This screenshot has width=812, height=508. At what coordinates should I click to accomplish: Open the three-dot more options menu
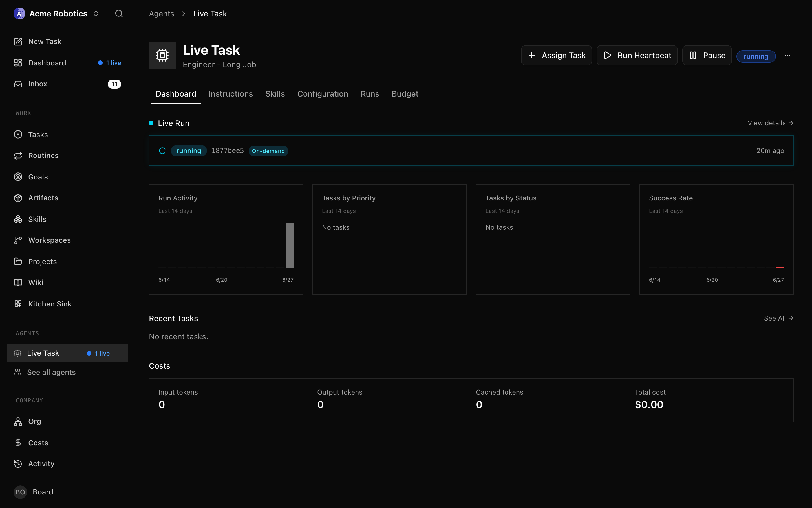point(787,55)
